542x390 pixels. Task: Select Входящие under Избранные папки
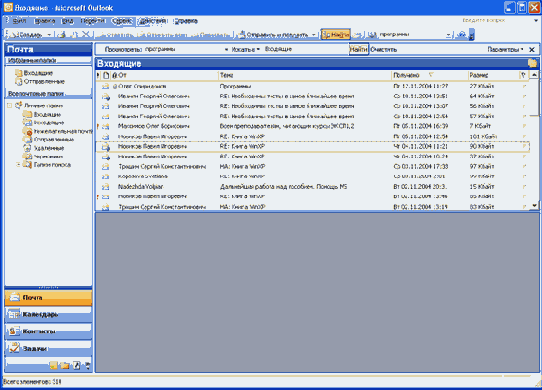(x=34, y=73)
